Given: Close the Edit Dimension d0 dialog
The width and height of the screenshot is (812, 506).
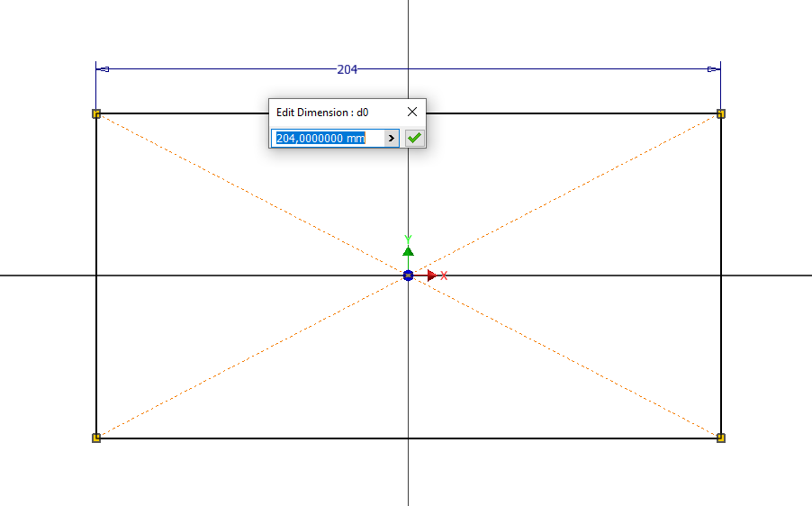Looking at the screenshot, I should tap(412, 112).
